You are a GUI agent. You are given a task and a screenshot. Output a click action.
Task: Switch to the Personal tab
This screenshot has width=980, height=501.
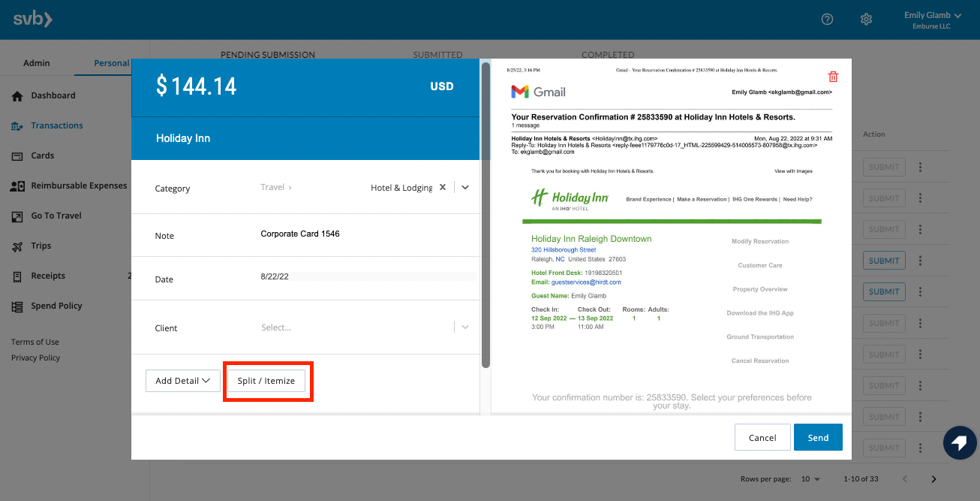111,63
